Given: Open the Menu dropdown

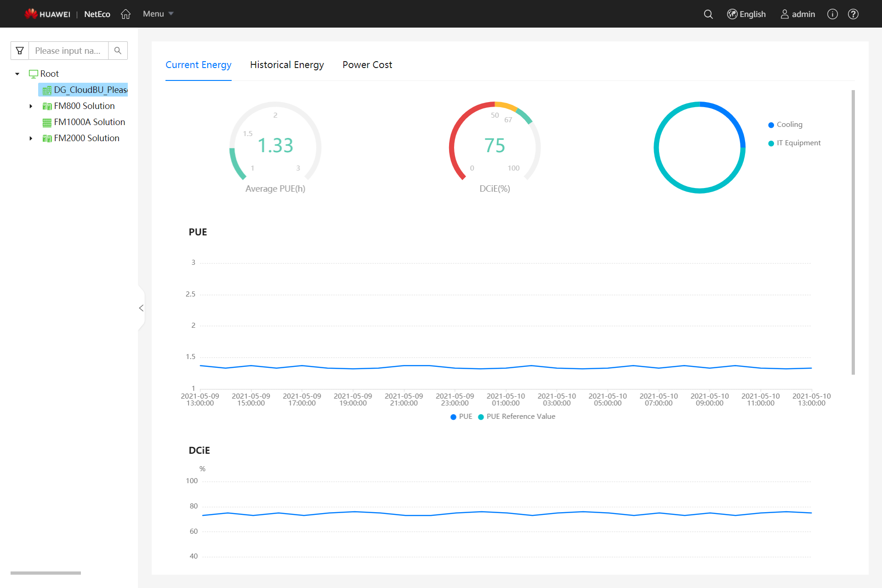Looking at the screenshot, I should 158,14.
